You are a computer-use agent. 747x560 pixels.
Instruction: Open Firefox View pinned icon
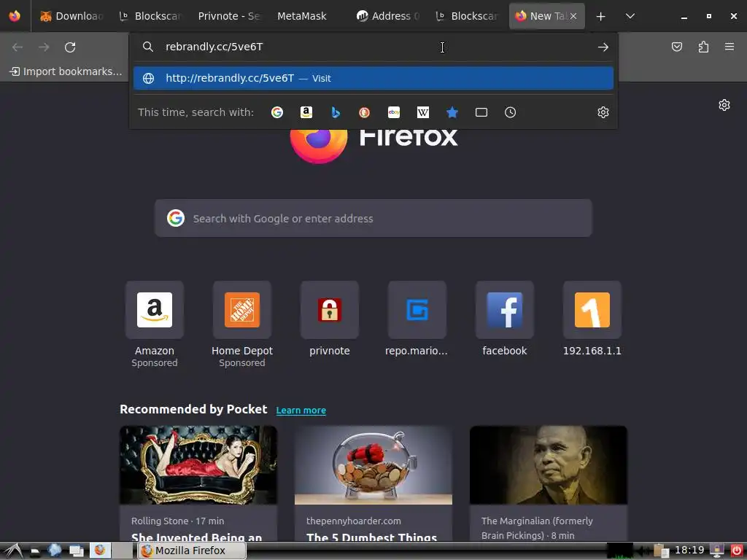click(15, 16)
